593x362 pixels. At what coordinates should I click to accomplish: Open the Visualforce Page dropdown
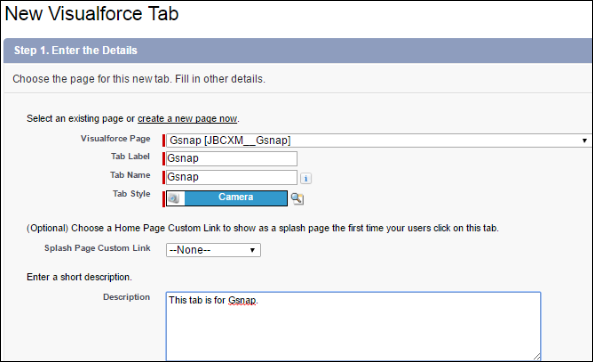point(379,140)
